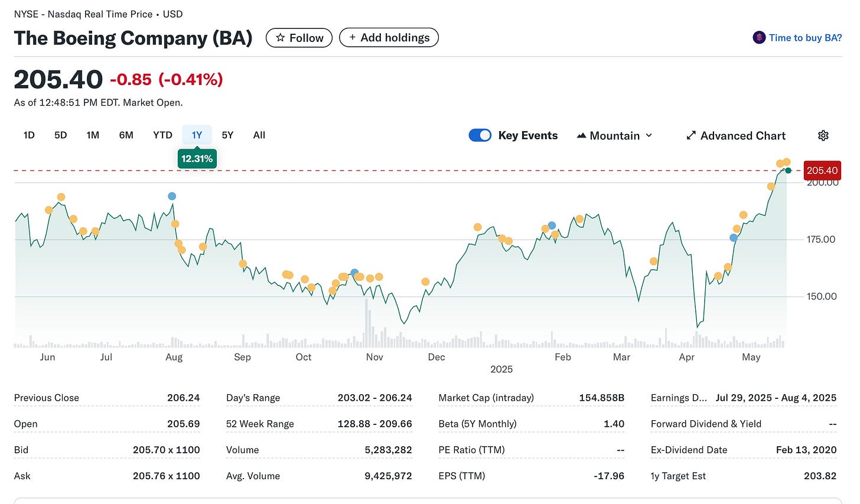860x504 pixels.
Task: Switch to the 6M range
Action: pos(126,135)
